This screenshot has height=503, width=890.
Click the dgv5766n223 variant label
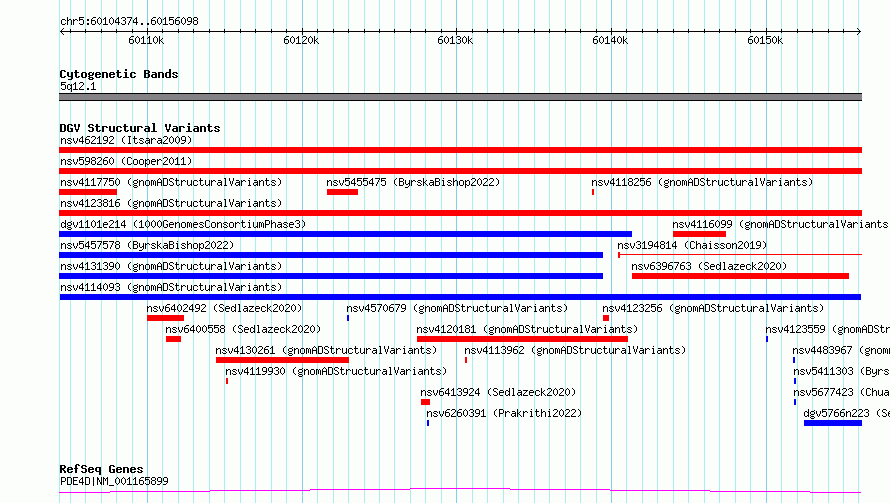pos(847,413)
